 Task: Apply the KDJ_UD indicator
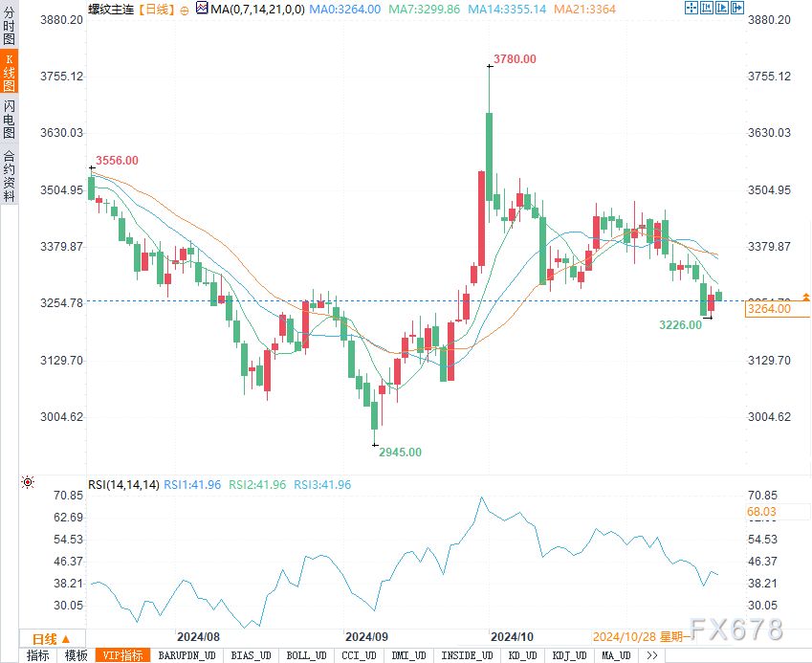570,655
